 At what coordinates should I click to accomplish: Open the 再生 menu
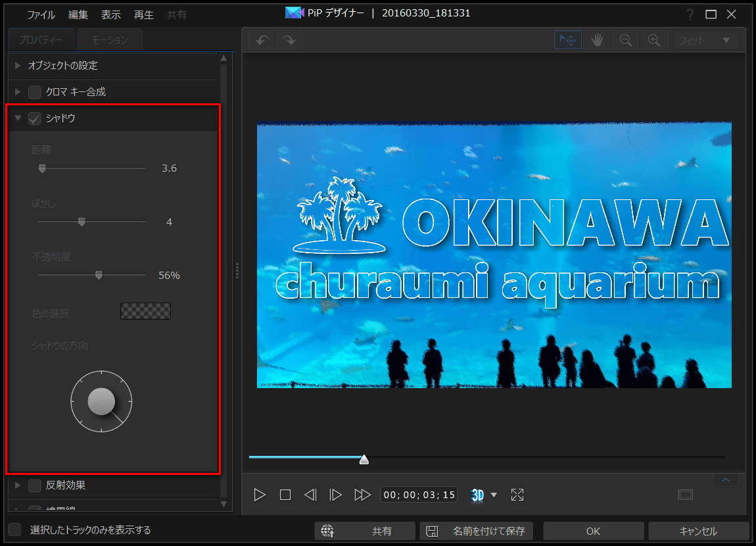[144, 15]
